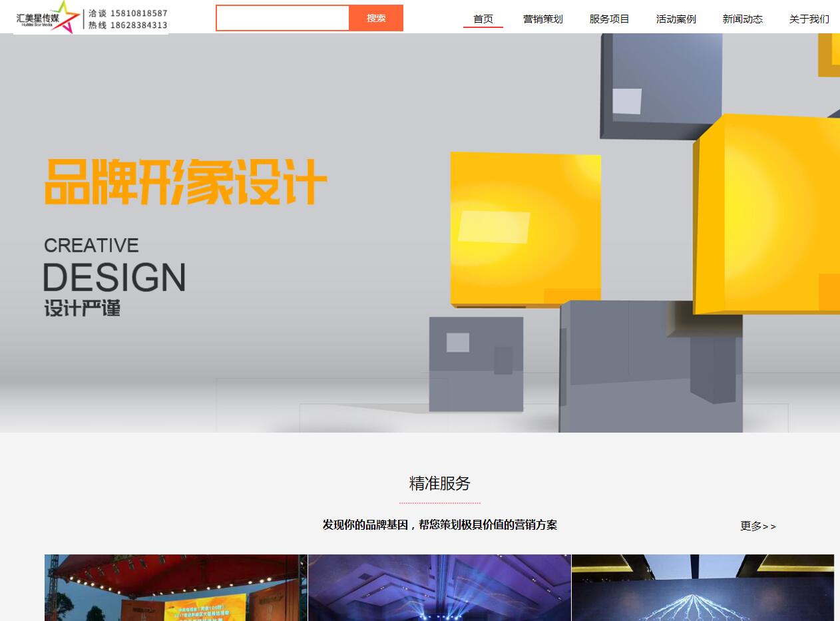
Task: Select 服务项目 in the navigation
Action: [610, 19]
